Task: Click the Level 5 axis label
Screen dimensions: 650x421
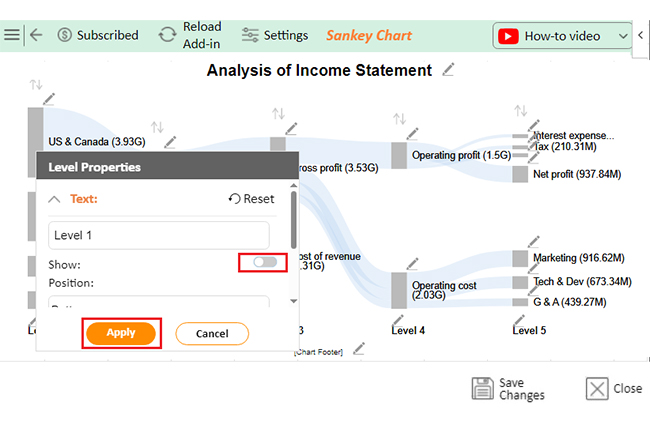Action: tap(529, 331)
